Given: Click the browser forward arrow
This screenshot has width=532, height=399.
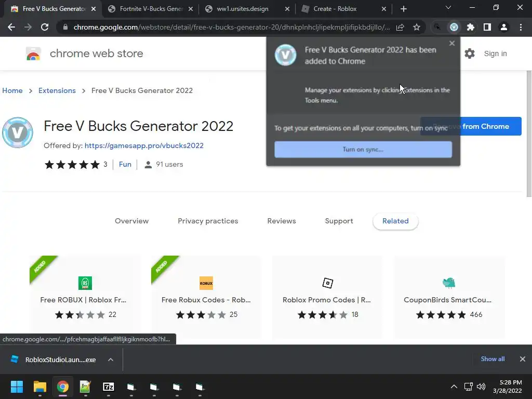Looking at the screenshot, I should pos(28,27).
